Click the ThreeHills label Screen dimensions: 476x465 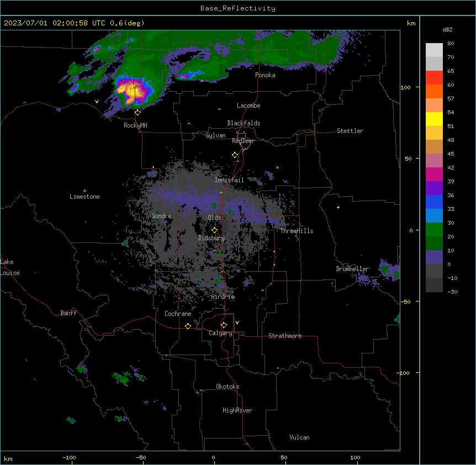coord(297,231)
